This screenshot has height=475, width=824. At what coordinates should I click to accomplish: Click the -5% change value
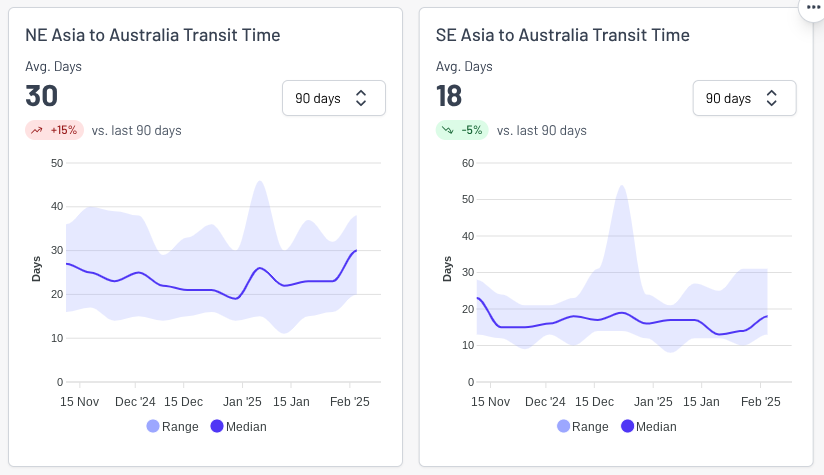[472, 130]
